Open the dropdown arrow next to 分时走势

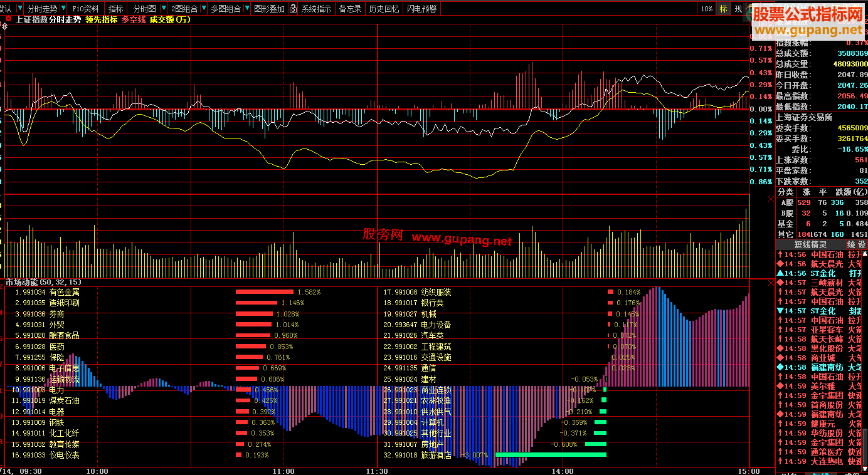click(63, 9)
